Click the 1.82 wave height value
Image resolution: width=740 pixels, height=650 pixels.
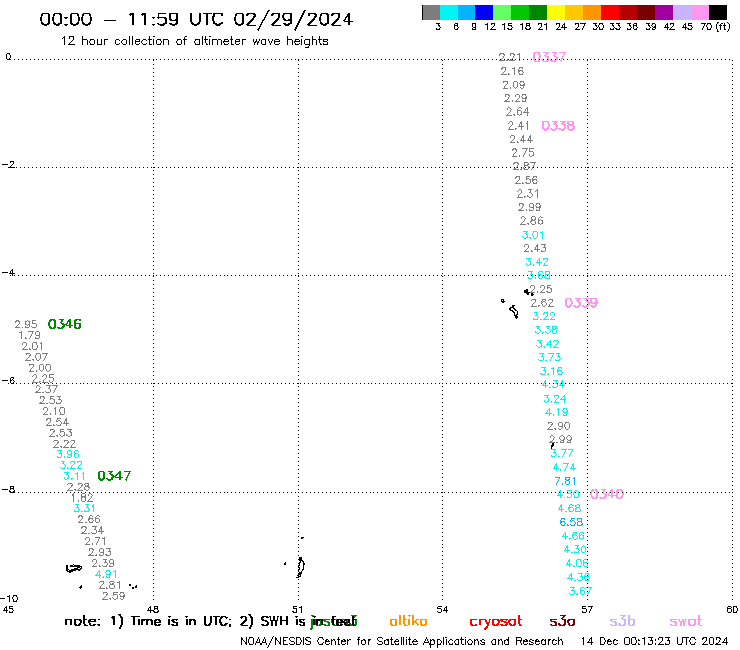coord(82,498)
